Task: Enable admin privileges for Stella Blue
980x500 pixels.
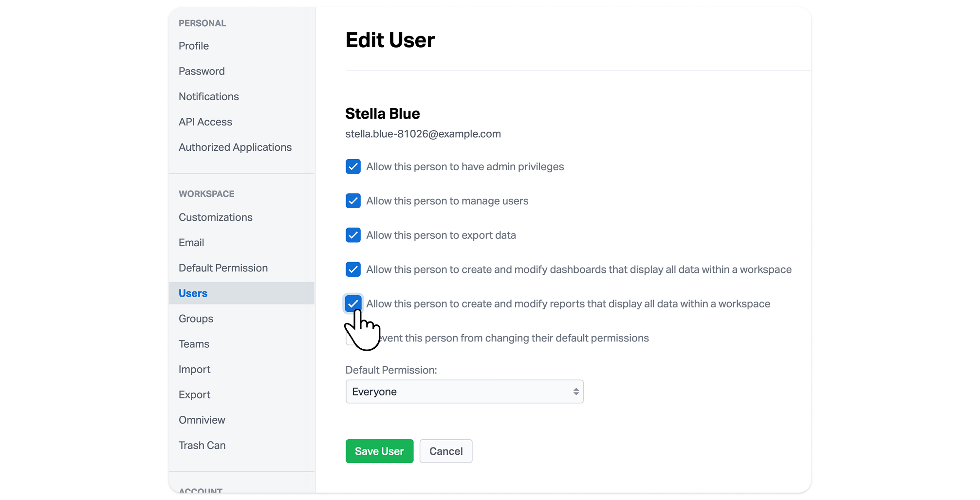Action: point(352,166)
